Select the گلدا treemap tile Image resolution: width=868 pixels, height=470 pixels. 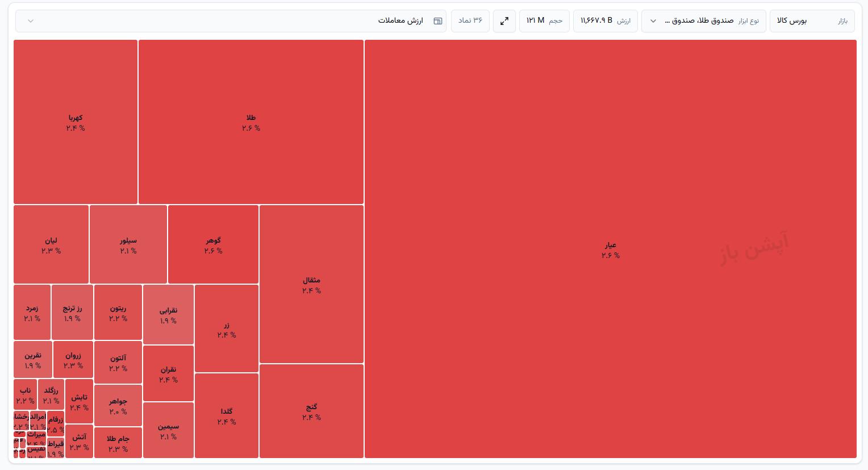coord(227,415)
